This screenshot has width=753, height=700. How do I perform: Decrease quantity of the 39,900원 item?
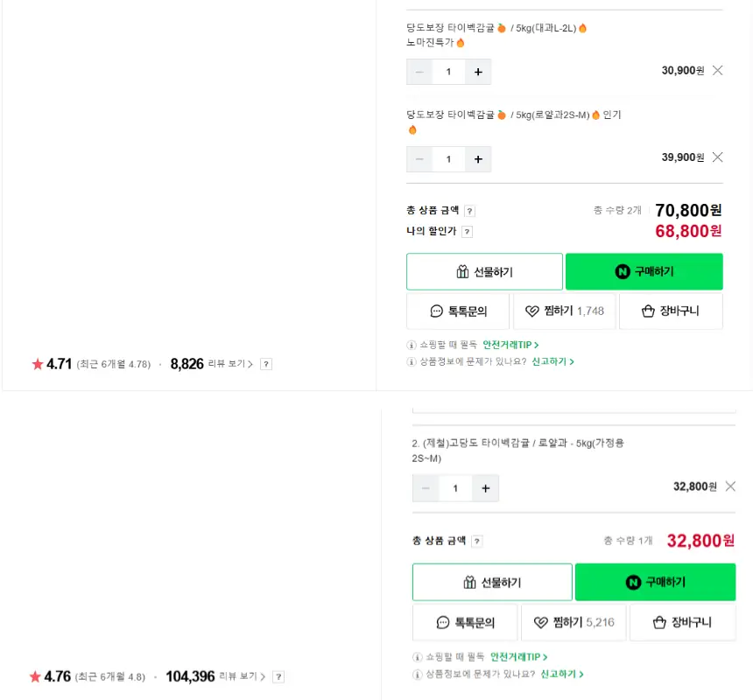pyautogui.click(x=419, y=159)
